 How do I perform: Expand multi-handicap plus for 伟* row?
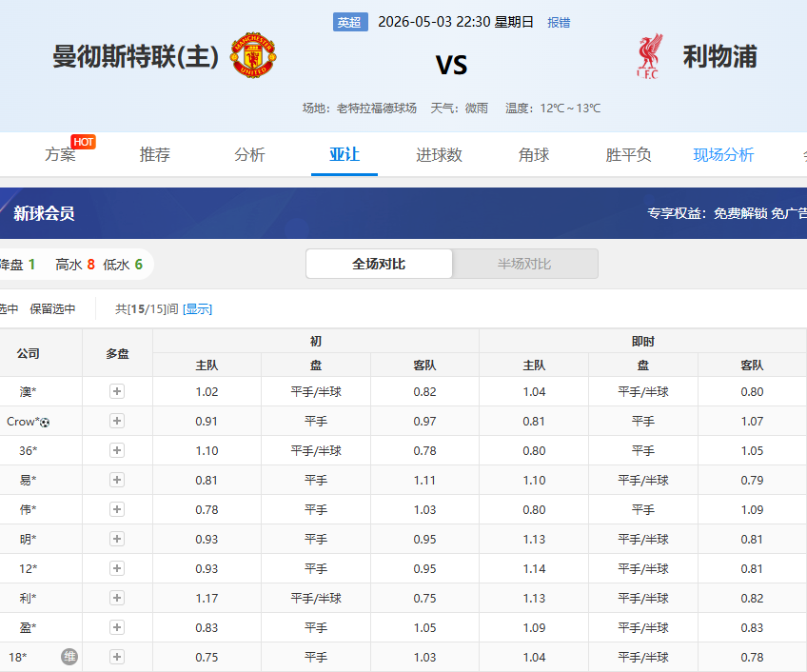(117, 509)
